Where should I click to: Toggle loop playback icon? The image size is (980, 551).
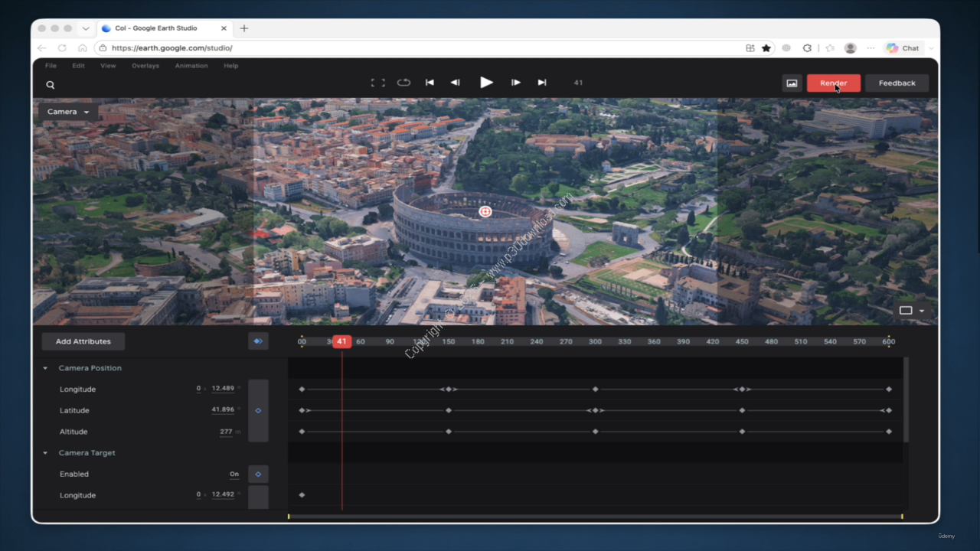[403, 83]
